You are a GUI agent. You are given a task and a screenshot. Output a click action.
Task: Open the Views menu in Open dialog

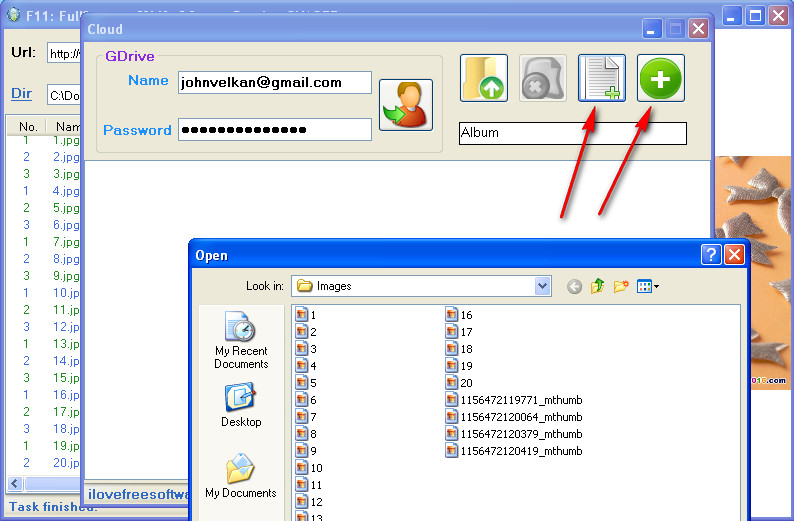point(648,286)
